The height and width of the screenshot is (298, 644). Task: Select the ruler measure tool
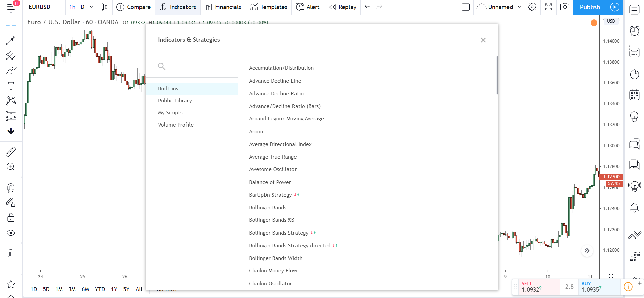pyautogui.click(x=11, y=152)
